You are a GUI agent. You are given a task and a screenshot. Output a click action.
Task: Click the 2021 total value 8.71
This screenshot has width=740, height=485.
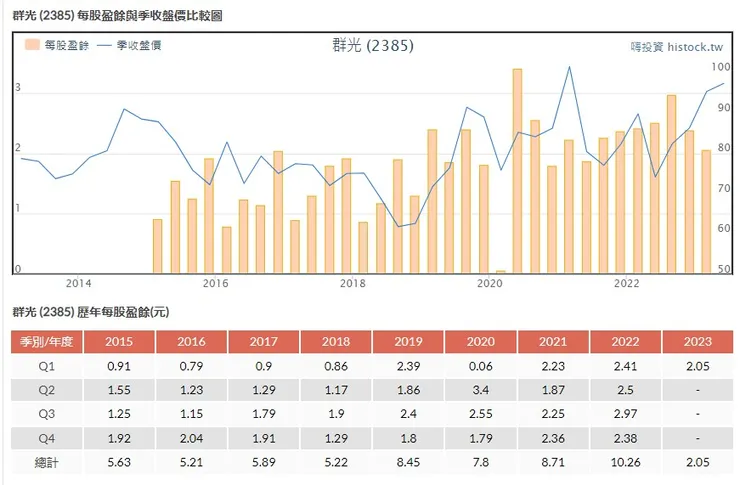pos(553,462)
